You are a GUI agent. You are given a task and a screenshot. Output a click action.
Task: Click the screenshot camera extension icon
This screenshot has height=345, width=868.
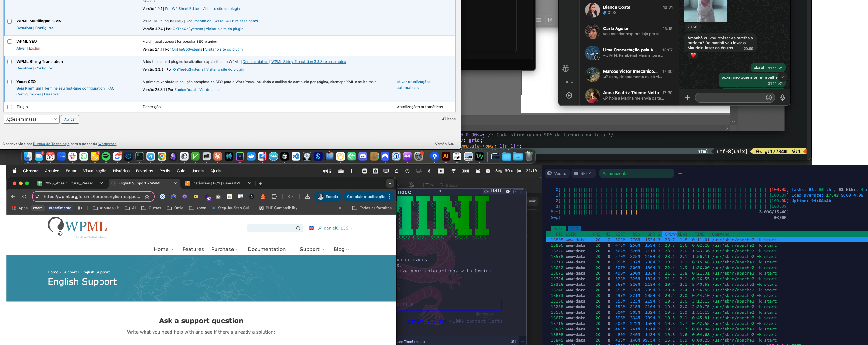218,197
